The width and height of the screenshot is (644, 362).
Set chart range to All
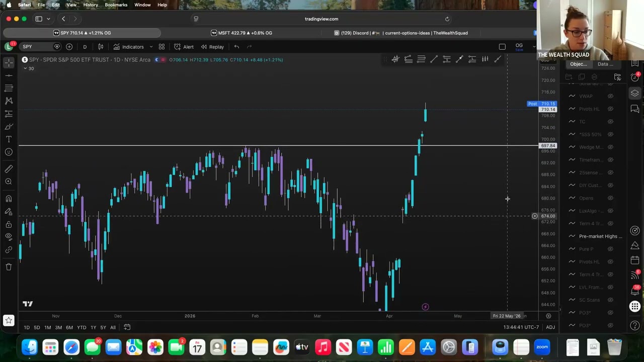113,328
